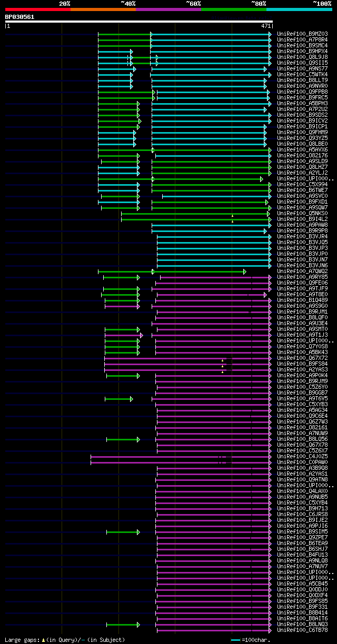This screenshot has width=337, height=644.
Task: Select the UniRef100_A9SVC0 label
Action: (302, 196)
